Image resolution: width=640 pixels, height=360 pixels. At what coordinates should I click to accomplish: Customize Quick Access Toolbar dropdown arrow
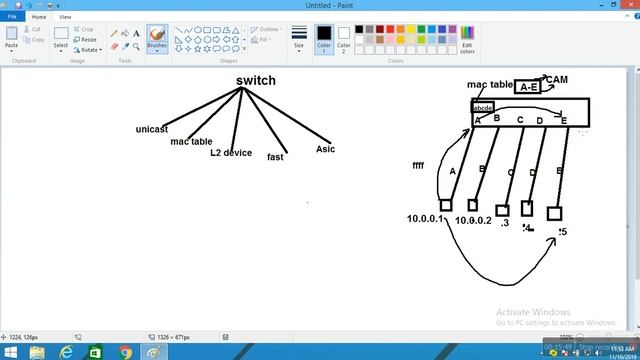(58, 6)
